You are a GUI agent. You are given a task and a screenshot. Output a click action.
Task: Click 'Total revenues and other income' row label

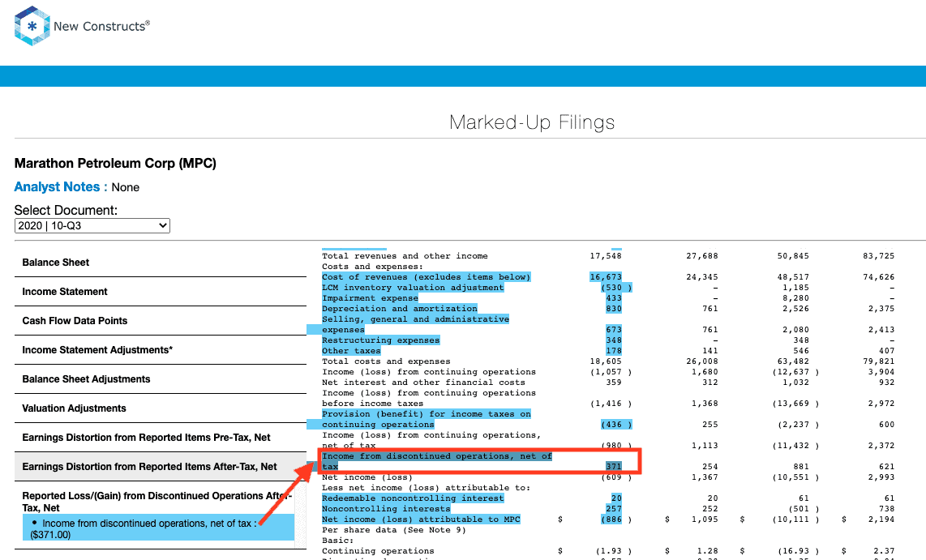coord(405,256)
